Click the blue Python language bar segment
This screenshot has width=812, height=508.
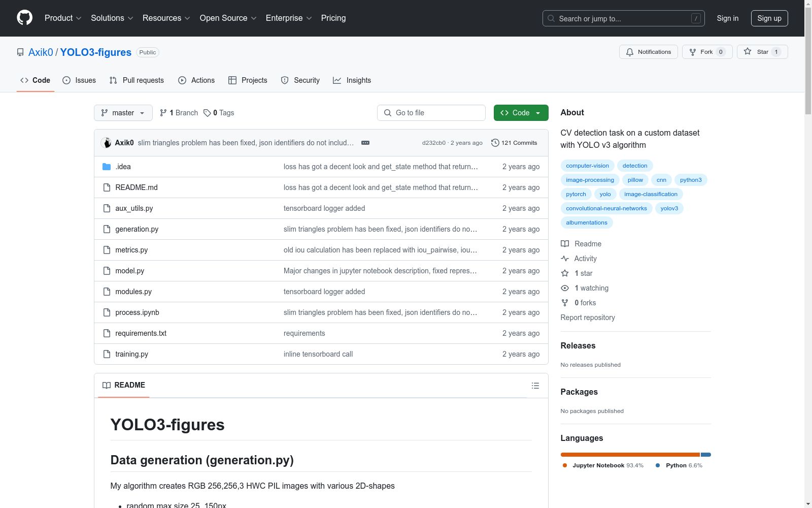706,455
